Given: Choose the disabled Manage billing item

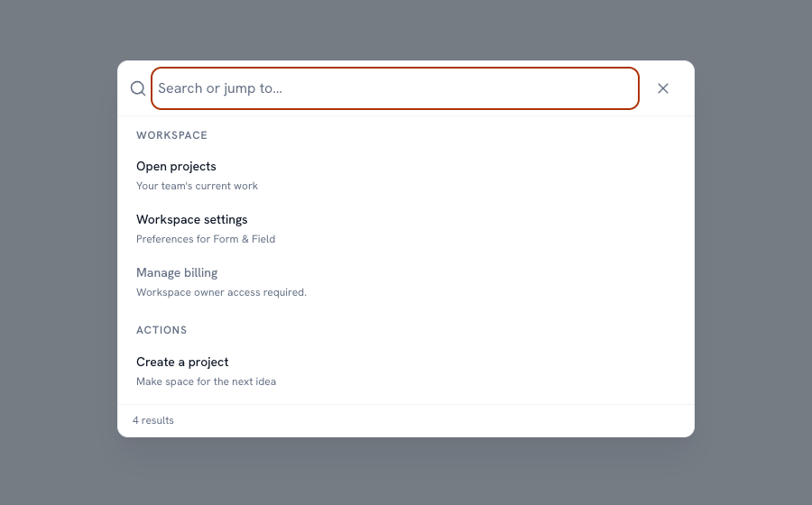Looking at the screenshot, I should click(x=405, y=282).
